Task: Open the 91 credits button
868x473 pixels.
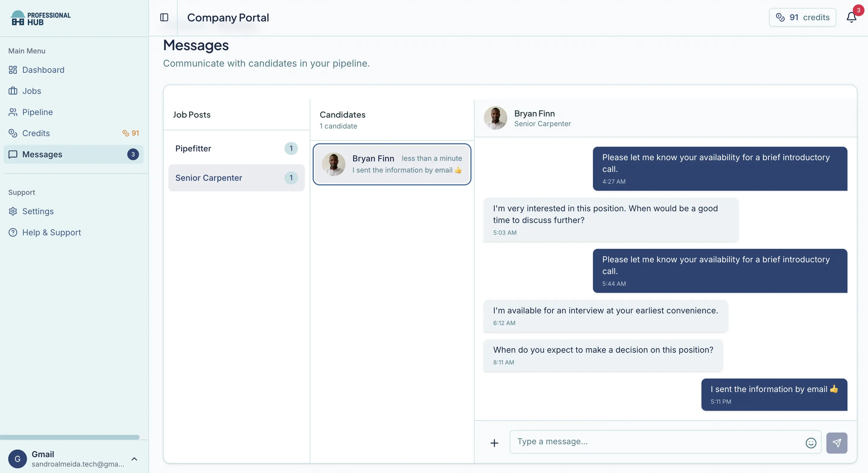Action: (802, 17)
